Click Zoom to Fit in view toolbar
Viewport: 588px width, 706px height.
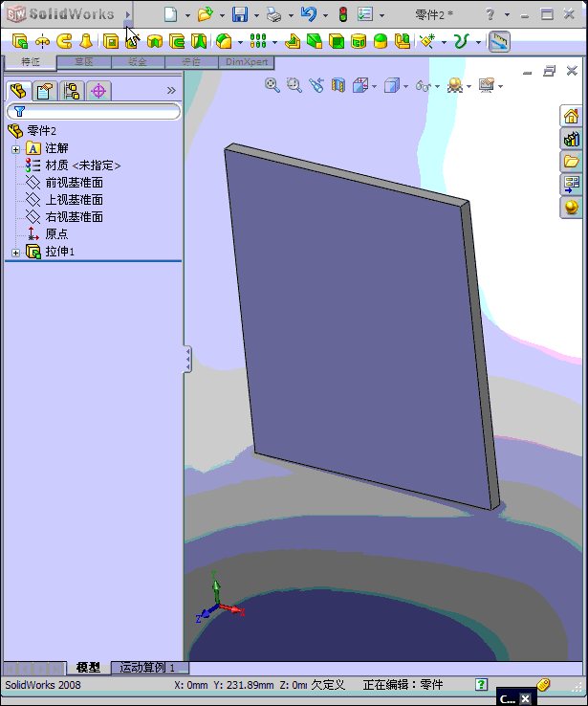(x=272, y=84)
